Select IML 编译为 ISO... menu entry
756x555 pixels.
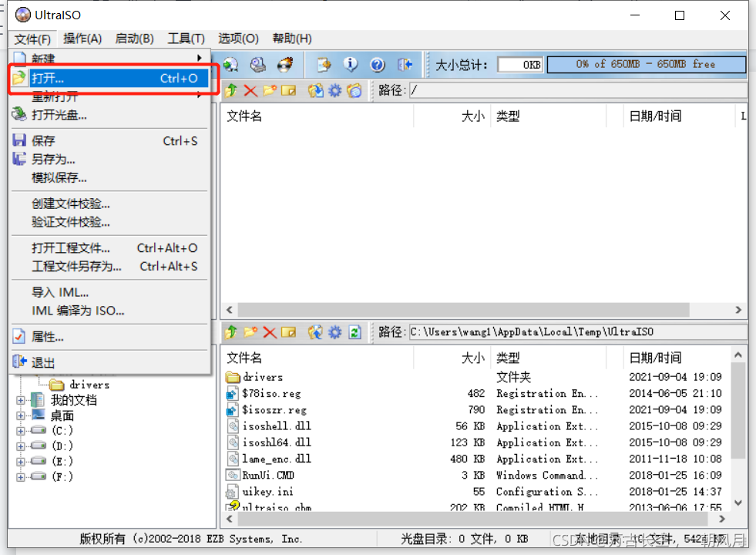tap(110, 311)
